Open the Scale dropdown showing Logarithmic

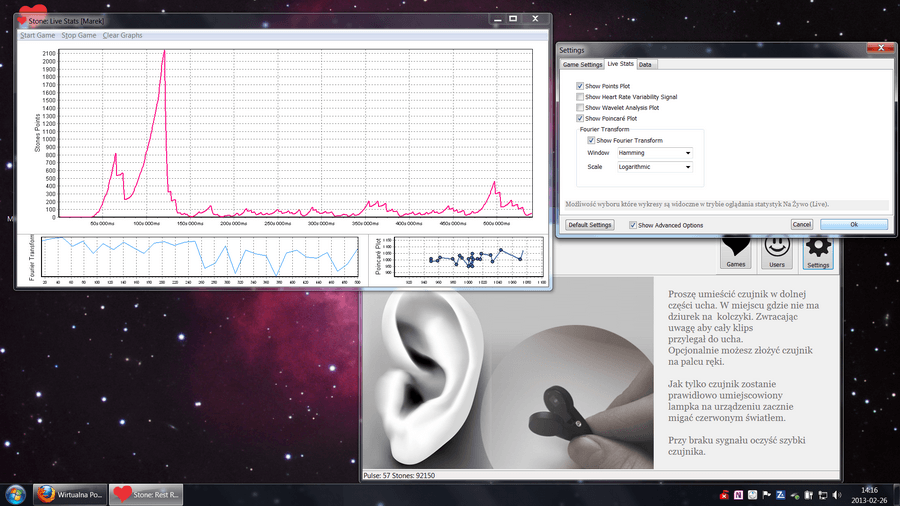(654, 167)
